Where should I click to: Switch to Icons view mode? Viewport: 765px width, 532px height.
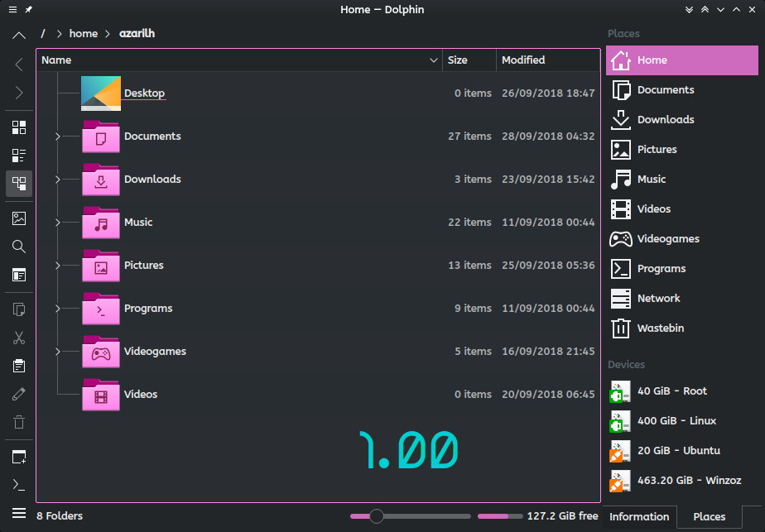[19, 127]
